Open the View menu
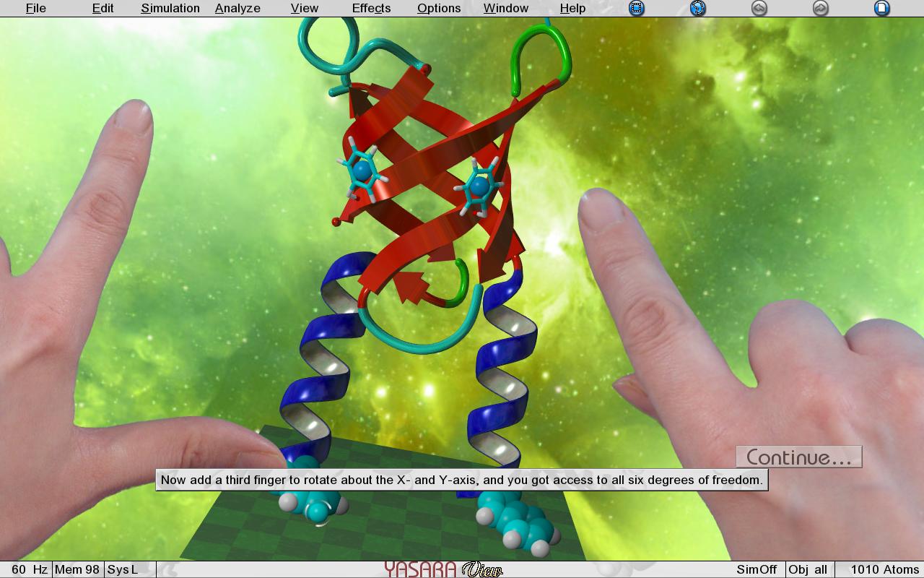 pyautogui.click(x=305, y=9)
